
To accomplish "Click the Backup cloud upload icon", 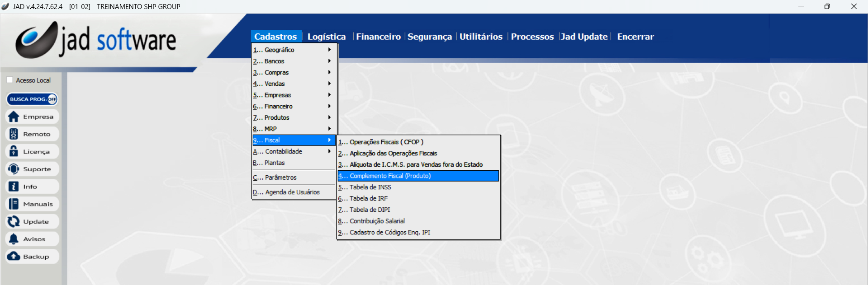I will pos(14,257).
